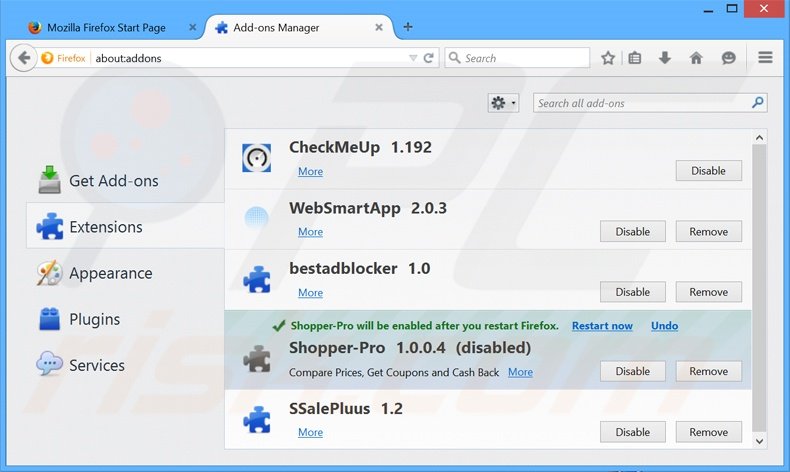Go to the Home page icon

tap(696, 58)
